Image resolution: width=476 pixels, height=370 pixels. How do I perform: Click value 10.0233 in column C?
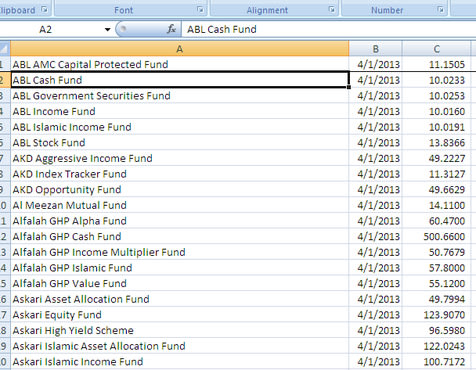coord(437,80)
